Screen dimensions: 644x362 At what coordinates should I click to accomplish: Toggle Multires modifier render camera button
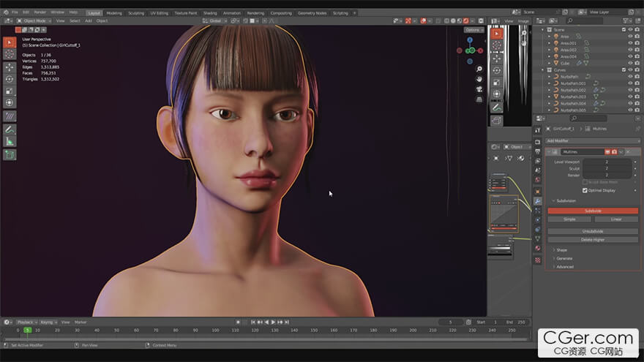(615, 152)
